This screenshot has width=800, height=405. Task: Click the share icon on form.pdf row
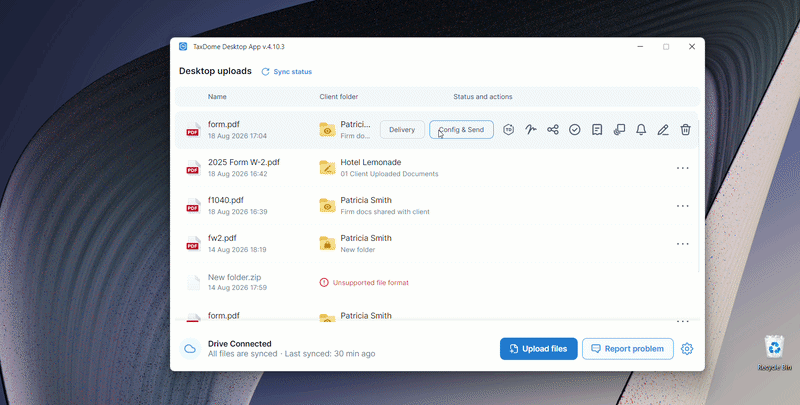coord(553,130)
